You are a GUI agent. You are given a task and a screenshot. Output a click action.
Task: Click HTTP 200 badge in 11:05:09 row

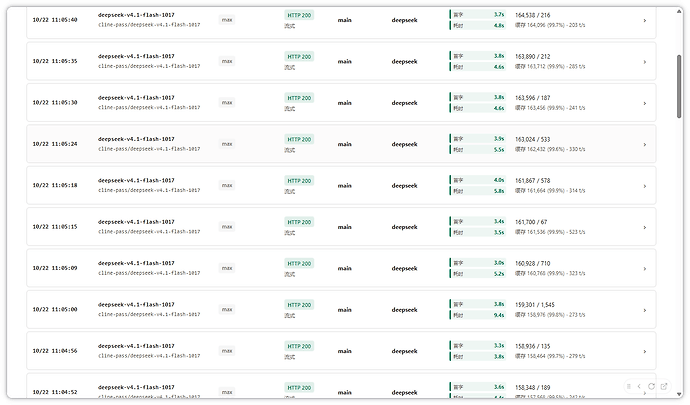click(x=299, y=263)
